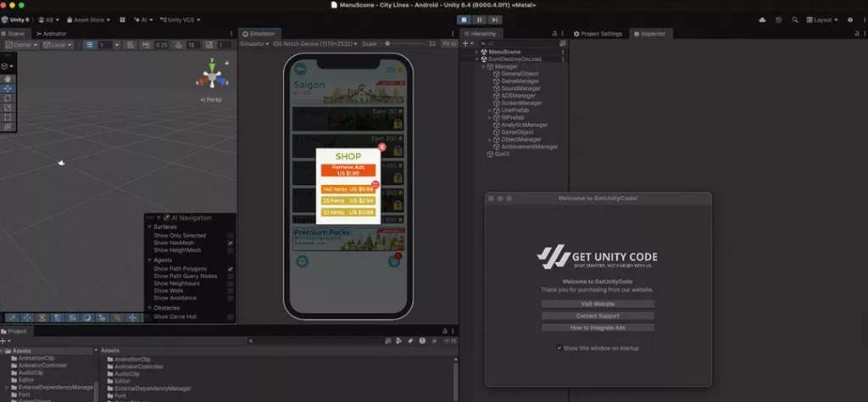Switch to the Project Settings tab

[598, 34]
